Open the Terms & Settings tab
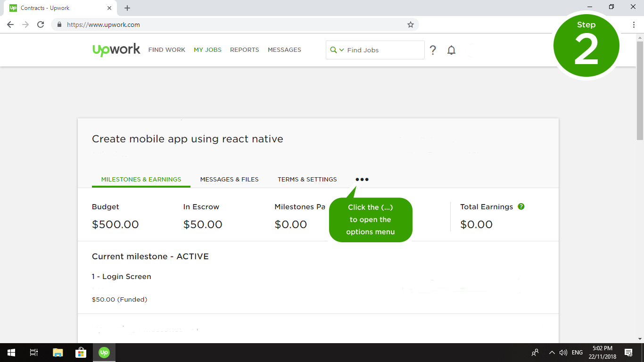The height and width of the screenshot is (362, 644). coord(307,180)
